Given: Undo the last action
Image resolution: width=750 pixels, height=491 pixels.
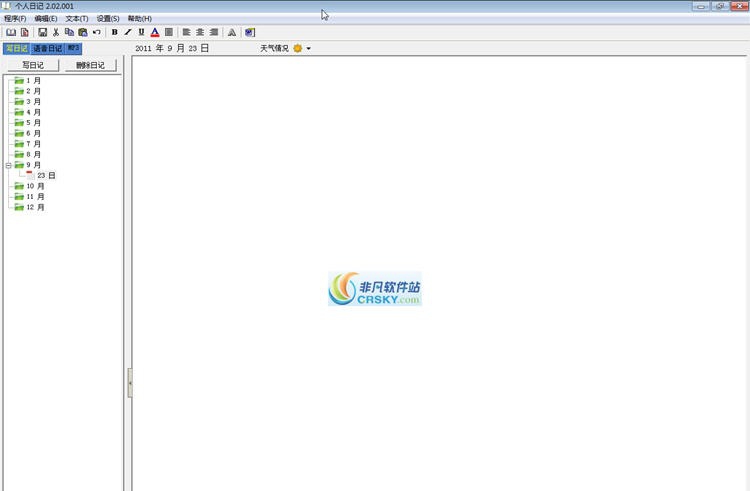Looking at the screenshot, I should 97,32.
